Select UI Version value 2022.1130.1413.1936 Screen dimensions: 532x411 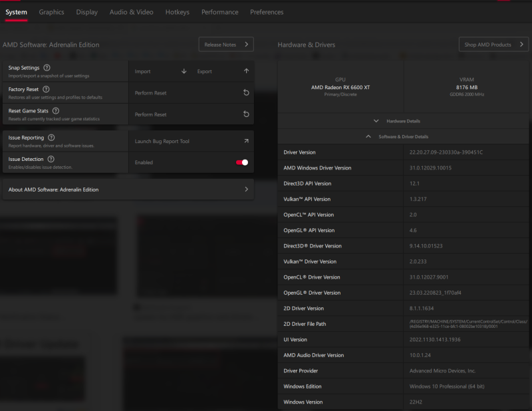(x=435, y=340)
